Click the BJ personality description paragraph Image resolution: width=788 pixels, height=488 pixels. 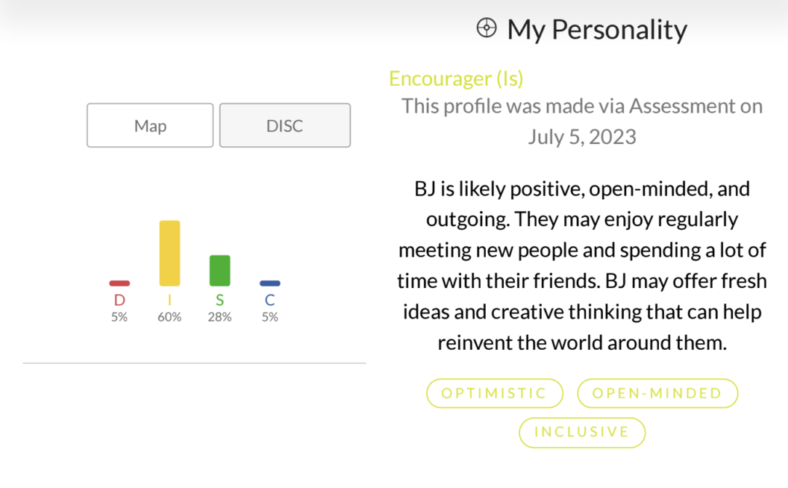point(581,265)
